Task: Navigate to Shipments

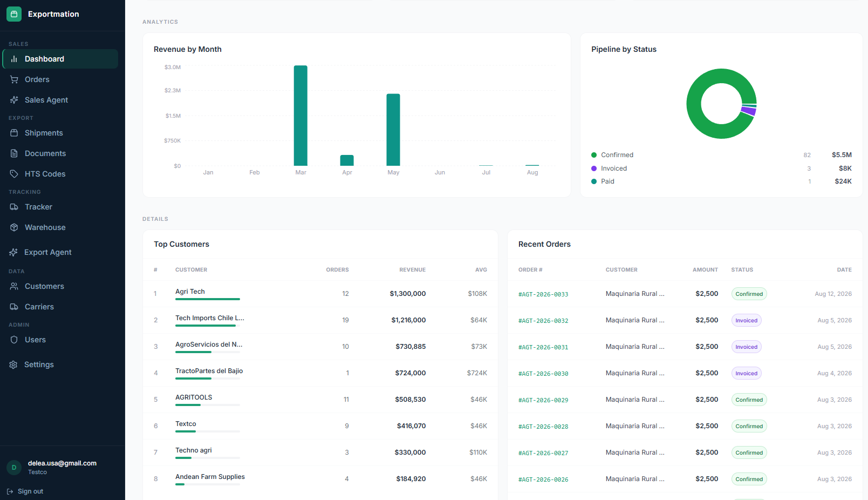Action: click(x=60, y=133)
